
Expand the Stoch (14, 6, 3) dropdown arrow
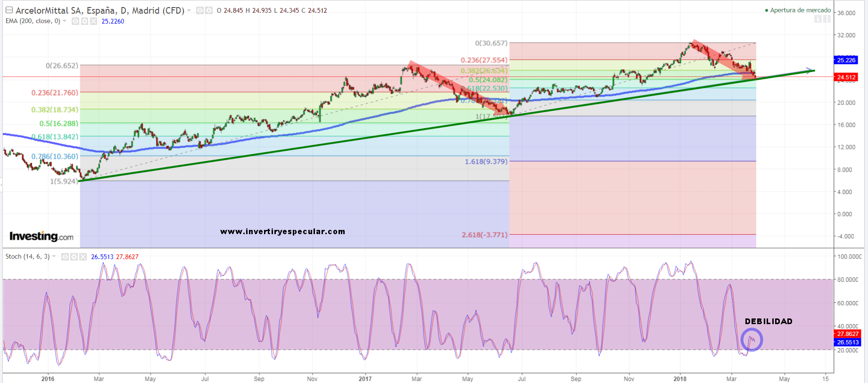[x=54, y=257]
